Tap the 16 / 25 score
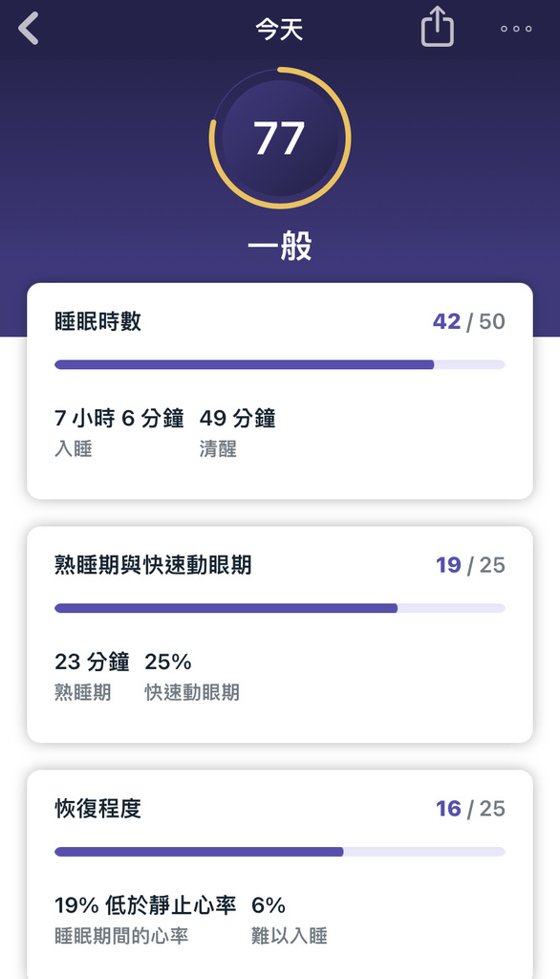 tap(471, 809)
